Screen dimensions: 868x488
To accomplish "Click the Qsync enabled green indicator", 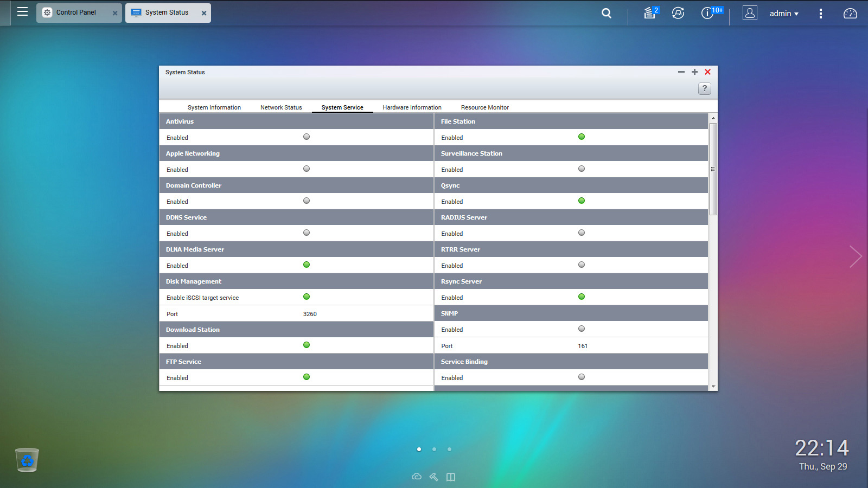I will 582,201.
